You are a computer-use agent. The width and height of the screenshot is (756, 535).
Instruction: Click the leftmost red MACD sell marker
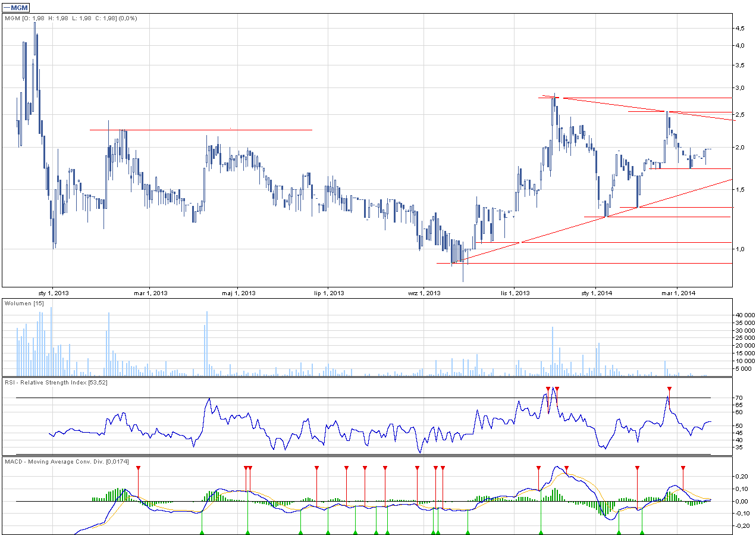(138, 468)
